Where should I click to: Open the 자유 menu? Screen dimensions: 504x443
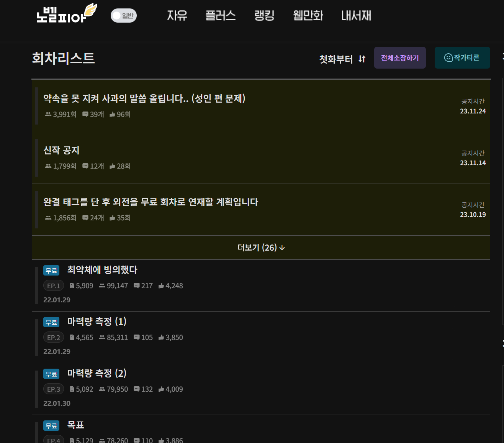coord(177,16)
